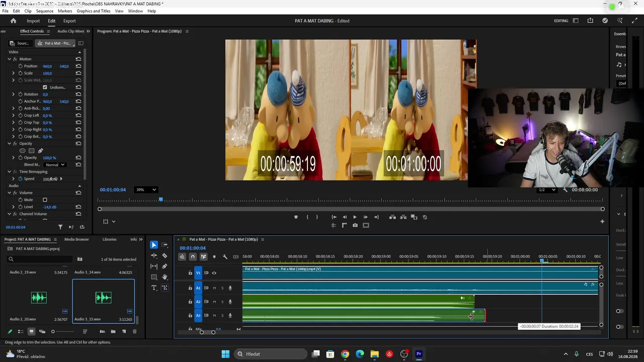Click the Home icon in the header
Viewport: 644px width, 362px height.
point(14,21)
